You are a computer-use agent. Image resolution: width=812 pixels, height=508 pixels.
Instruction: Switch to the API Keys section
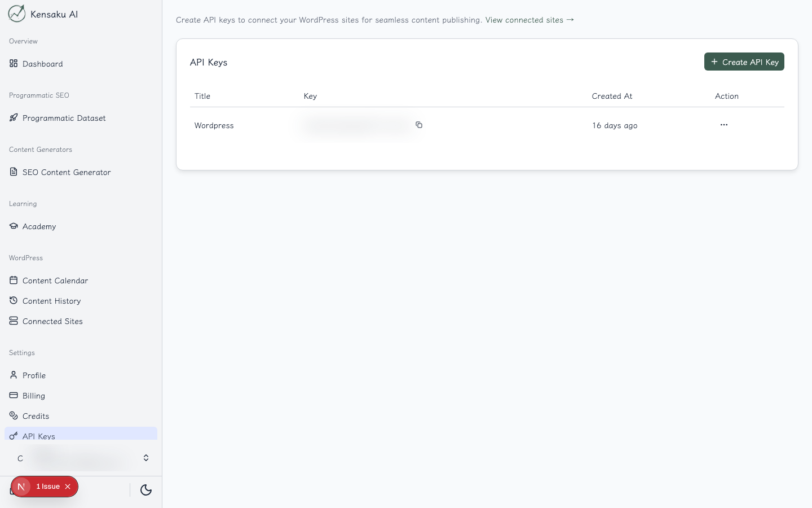(38, 436)
